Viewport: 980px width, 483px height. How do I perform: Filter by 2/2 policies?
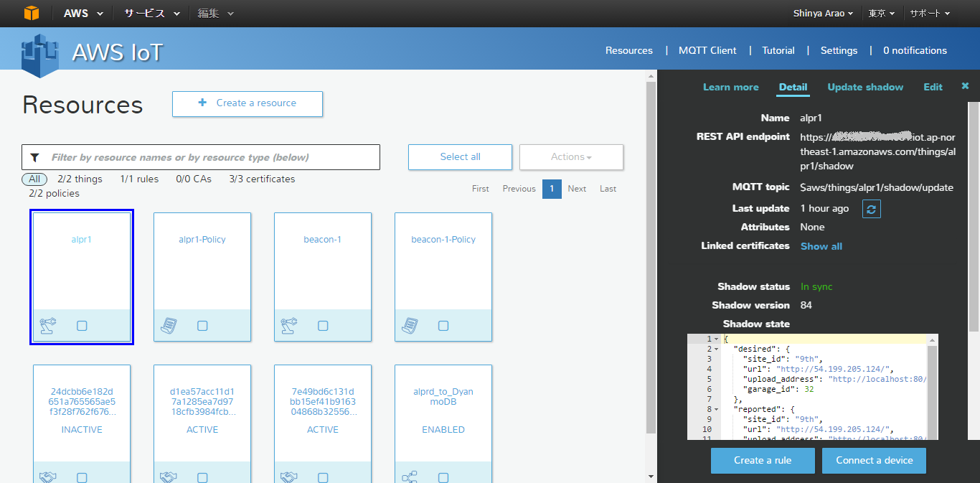(54, 194)
